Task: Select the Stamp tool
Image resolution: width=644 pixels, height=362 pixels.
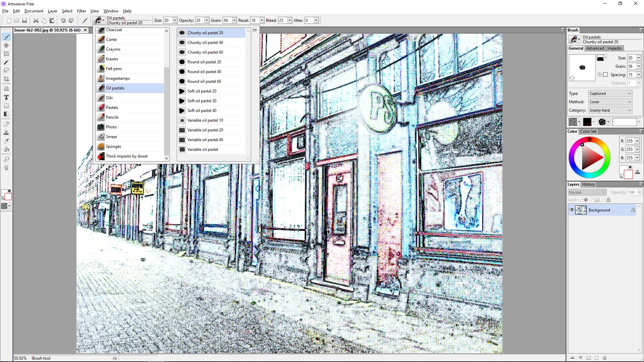Action: tap(6, 132)
